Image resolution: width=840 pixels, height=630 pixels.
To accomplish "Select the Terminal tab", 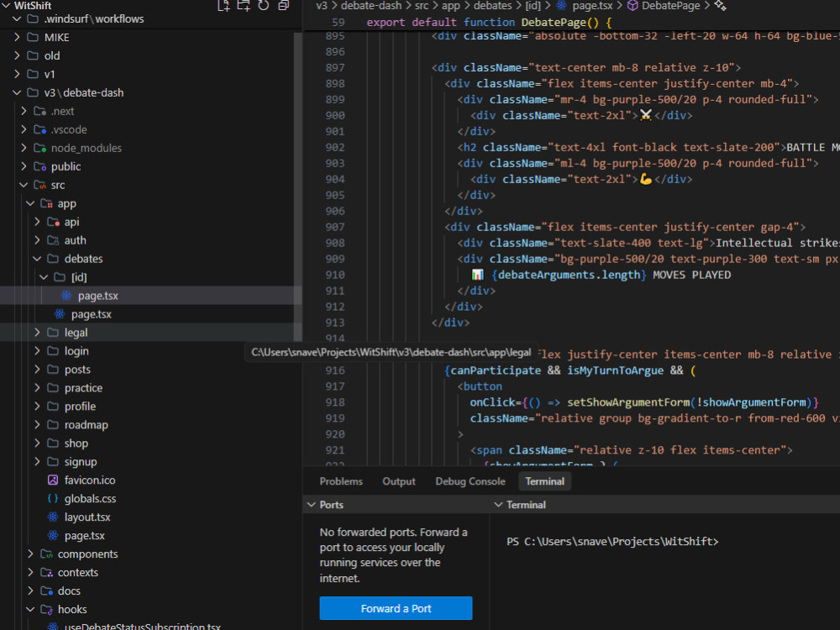I will (545, 481).
